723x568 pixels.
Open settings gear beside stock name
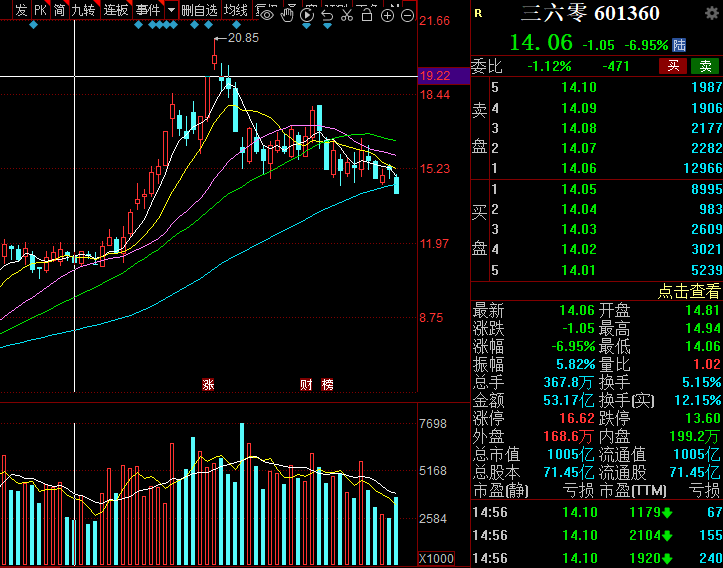coord(709,12)
